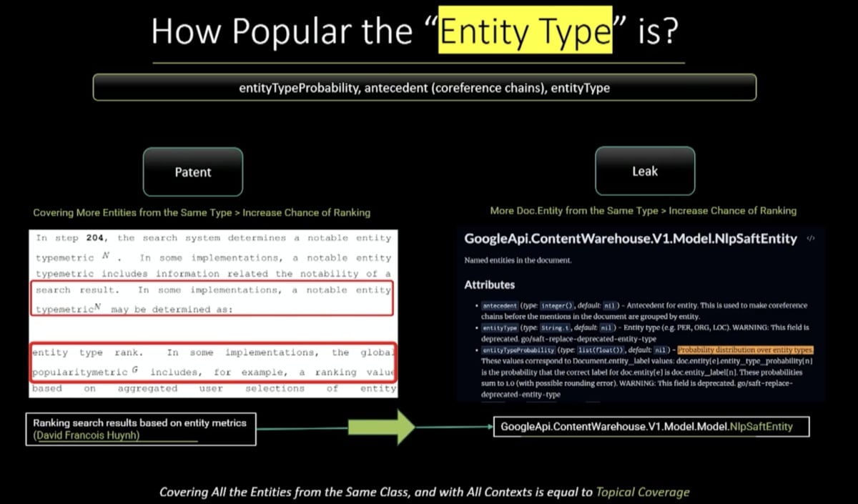Click the lower red-outlined "entity type rank" box

click(212, 362)
